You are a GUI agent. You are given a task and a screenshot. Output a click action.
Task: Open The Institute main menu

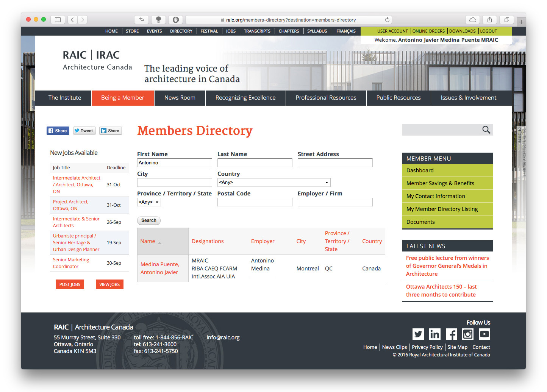pyautogui.click(x=65, y=98)
